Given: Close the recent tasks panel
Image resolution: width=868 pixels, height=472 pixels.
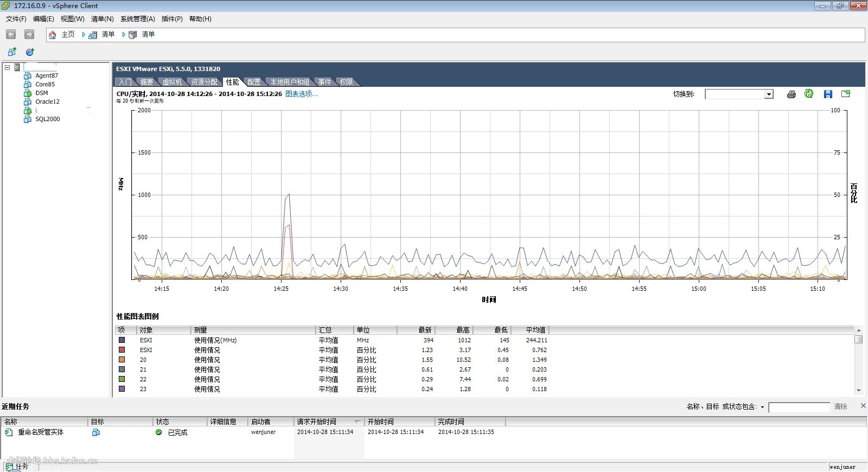Looking at the screenshot, I should pos(863,406).
